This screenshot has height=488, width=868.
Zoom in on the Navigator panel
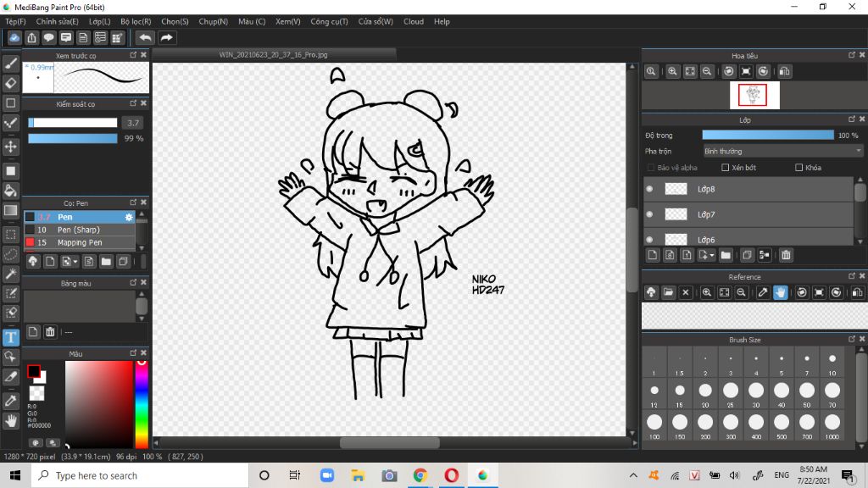click(672, 71)
